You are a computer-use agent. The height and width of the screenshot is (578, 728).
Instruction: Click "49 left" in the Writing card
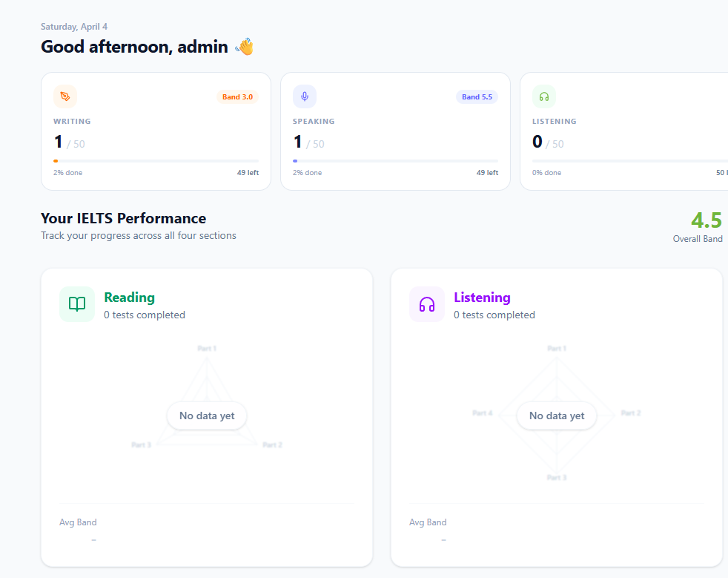coord(248,173)
